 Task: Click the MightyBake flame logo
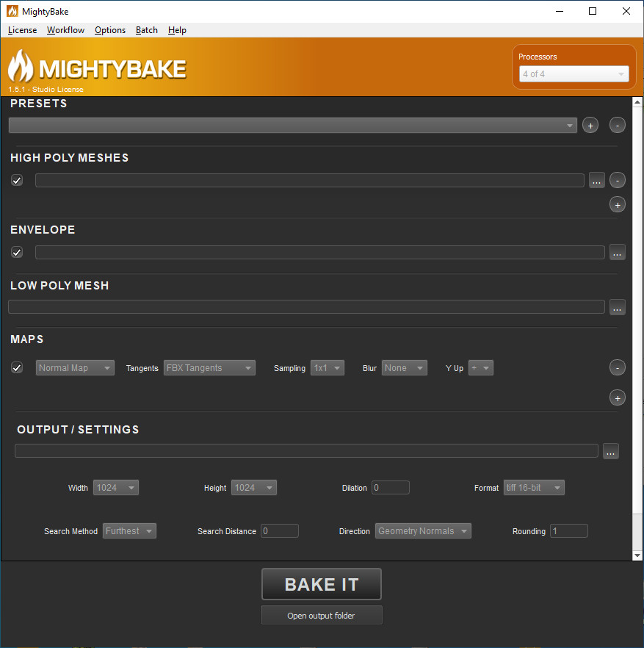click(21, 66)
